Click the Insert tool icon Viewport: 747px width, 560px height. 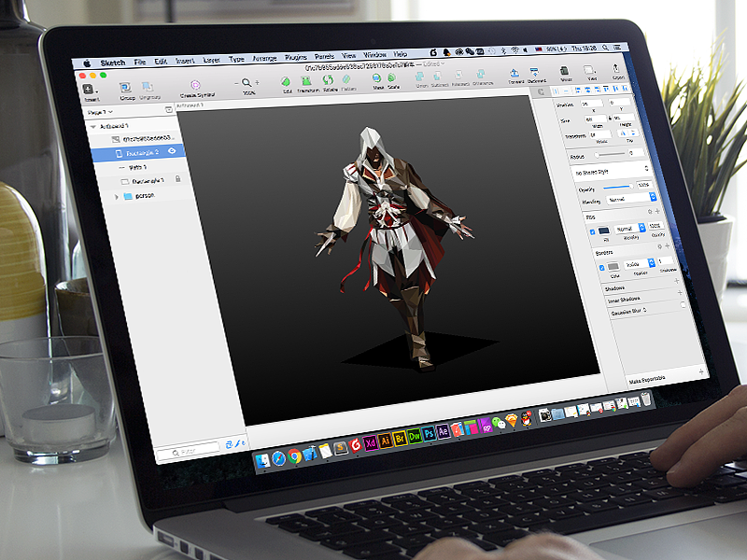tap(88, 89)
